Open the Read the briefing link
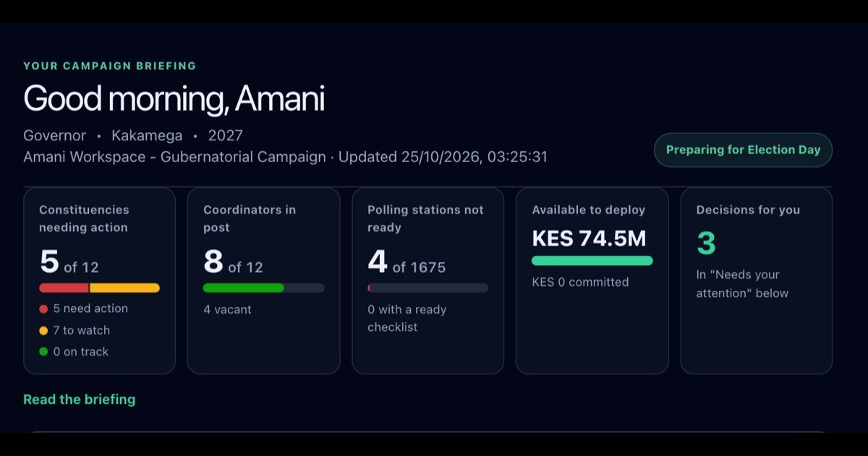 click(79, 400)
